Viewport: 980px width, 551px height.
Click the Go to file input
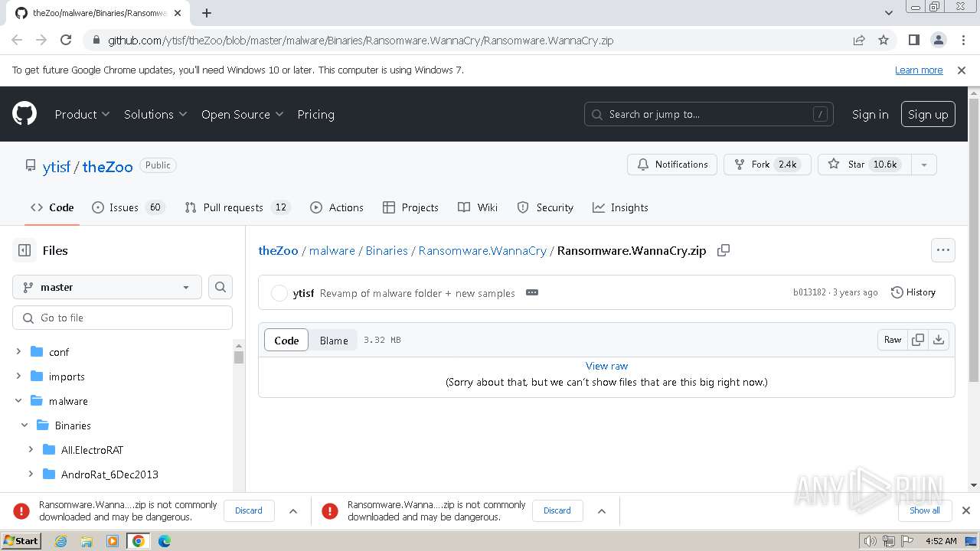[122, 318]
